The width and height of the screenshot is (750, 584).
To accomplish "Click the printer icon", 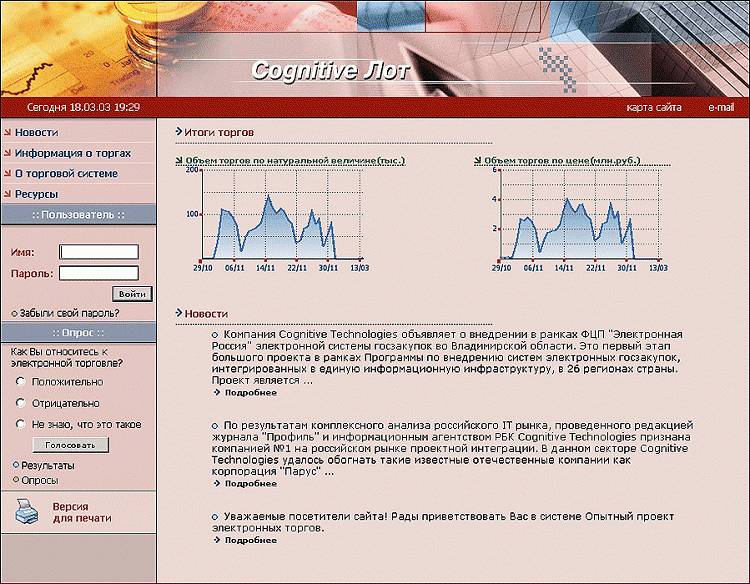I will click(x=27, y=511).
